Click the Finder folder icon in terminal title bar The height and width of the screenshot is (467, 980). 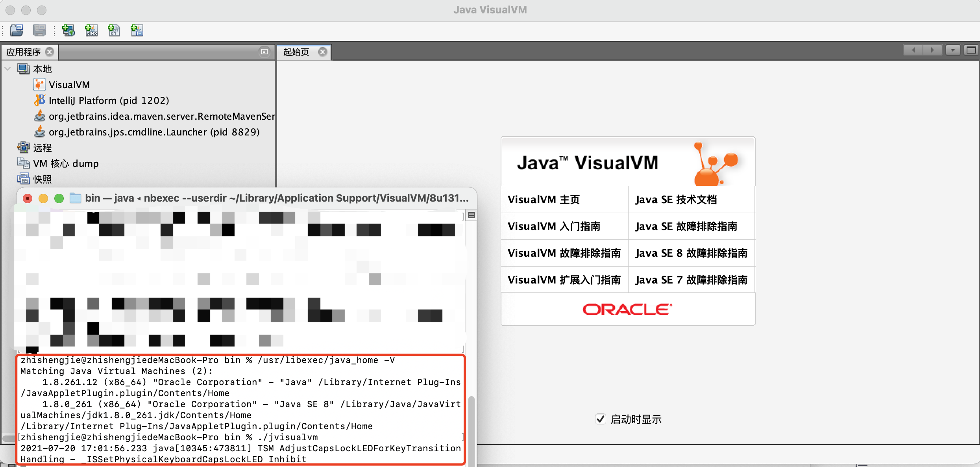click(x=75, y=198)
